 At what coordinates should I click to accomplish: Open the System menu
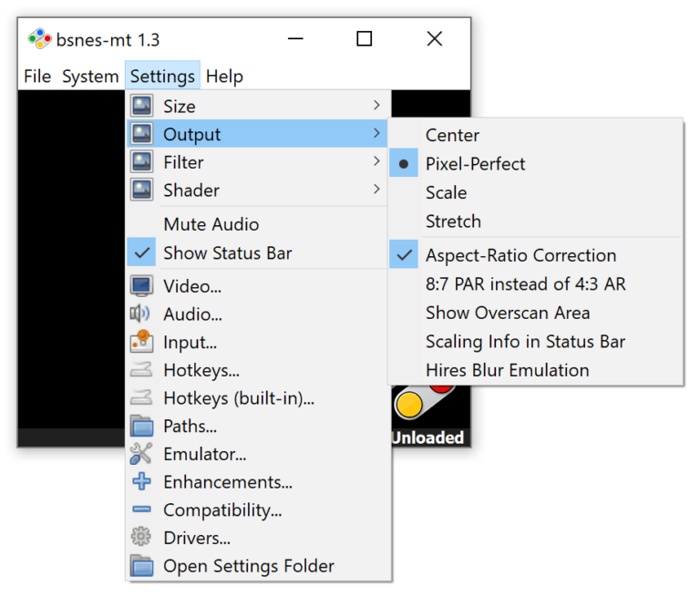[90, 76]
